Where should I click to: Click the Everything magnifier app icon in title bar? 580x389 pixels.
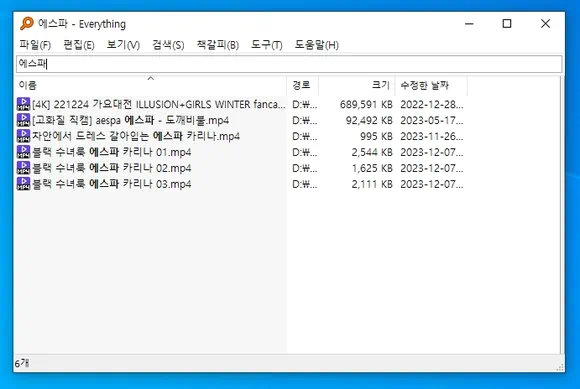[x=27, y=24]
